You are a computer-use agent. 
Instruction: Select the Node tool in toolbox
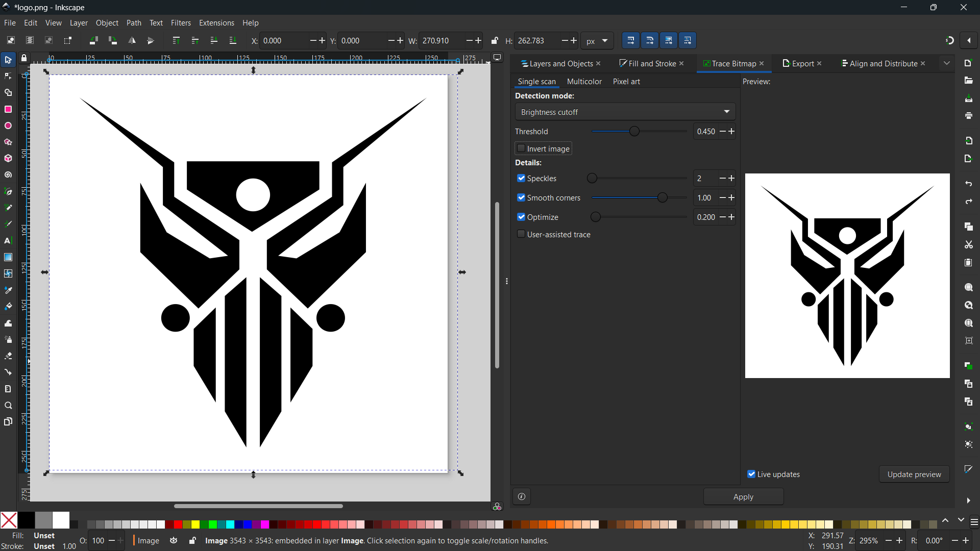coord(8,77)
